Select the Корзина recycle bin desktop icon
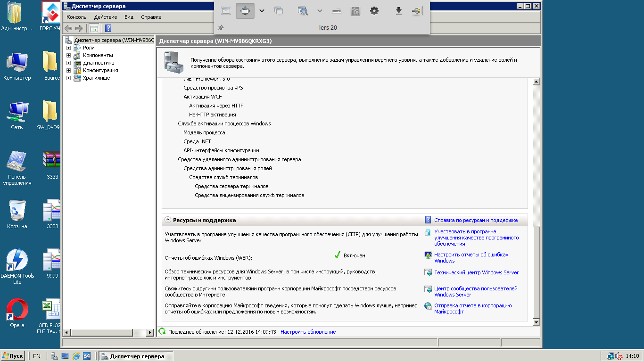 coord(17,214)
